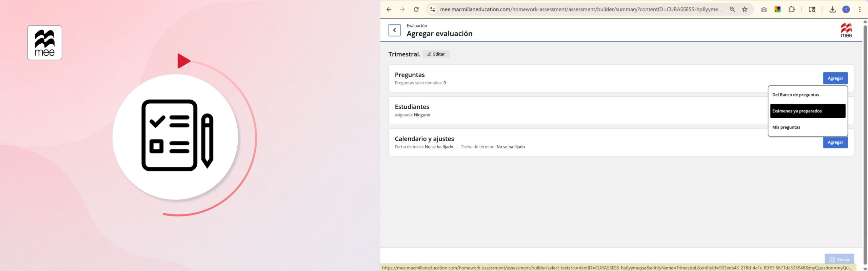Screen dimensions: 868x271
Task: Click the browser address bar URL
Action: point(581,9)
